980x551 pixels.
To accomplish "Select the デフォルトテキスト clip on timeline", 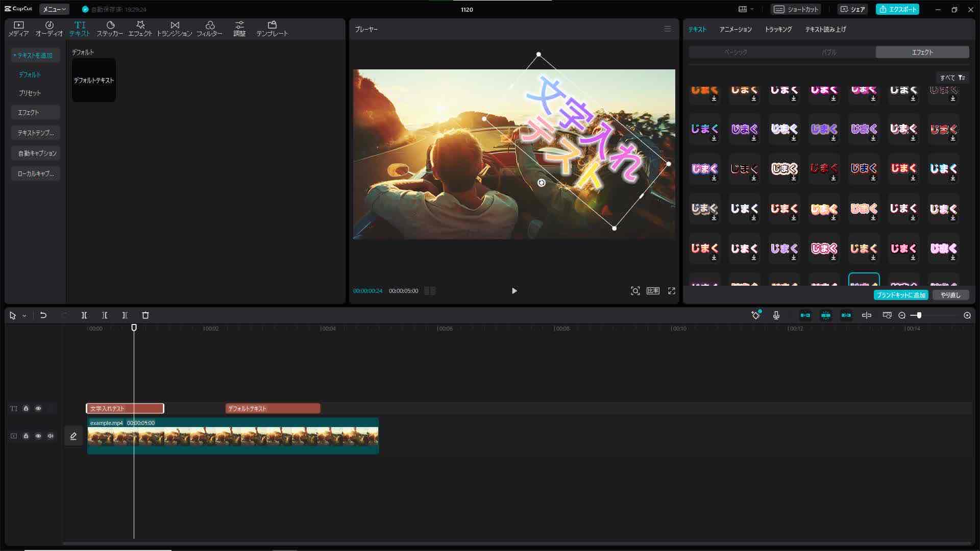I will pos(273,409).
